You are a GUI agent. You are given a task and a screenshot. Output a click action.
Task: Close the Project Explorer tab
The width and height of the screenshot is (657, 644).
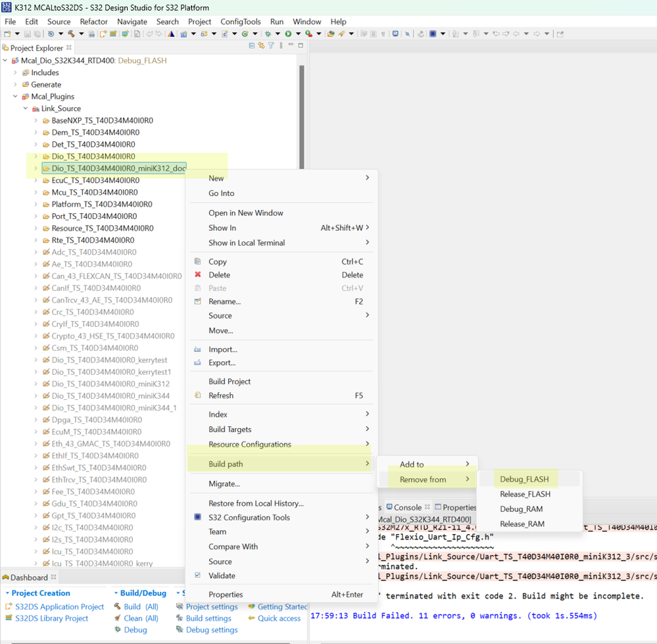[68, 47]
